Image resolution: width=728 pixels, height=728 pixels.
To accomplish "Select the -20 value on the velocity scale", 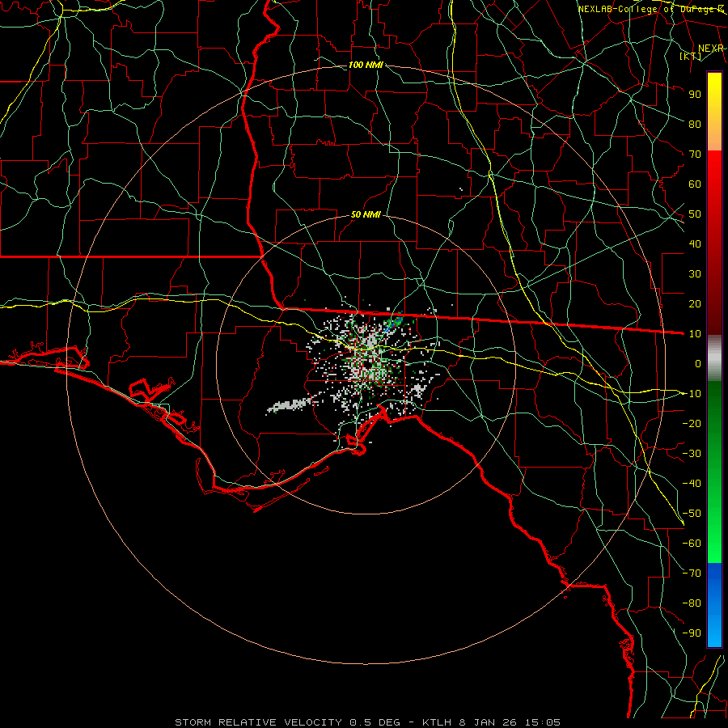I will click(692, 423).
